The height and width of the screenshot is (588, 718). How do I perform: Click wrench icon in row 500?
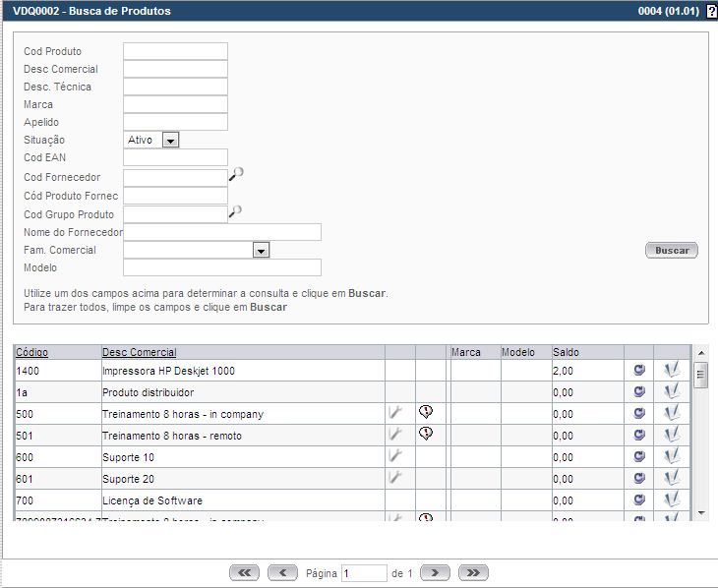[395, 414]
